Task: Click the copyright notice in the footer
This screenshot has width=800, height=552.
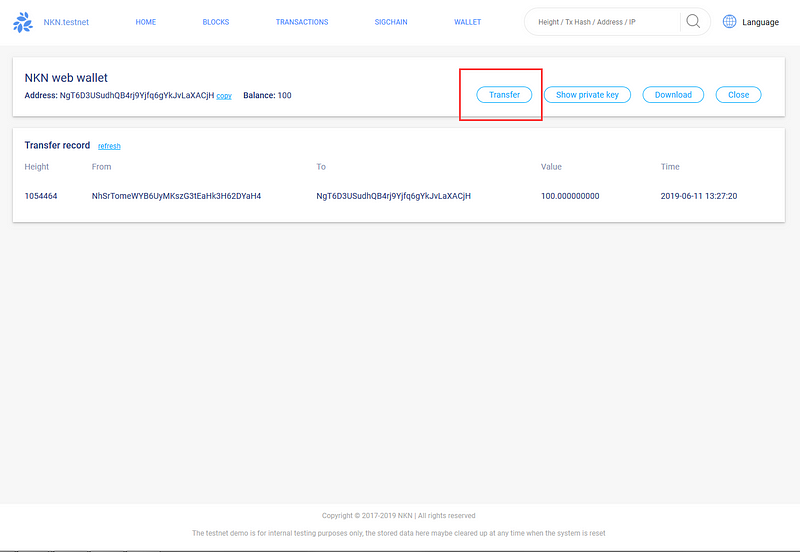Action: coord(398,516)
